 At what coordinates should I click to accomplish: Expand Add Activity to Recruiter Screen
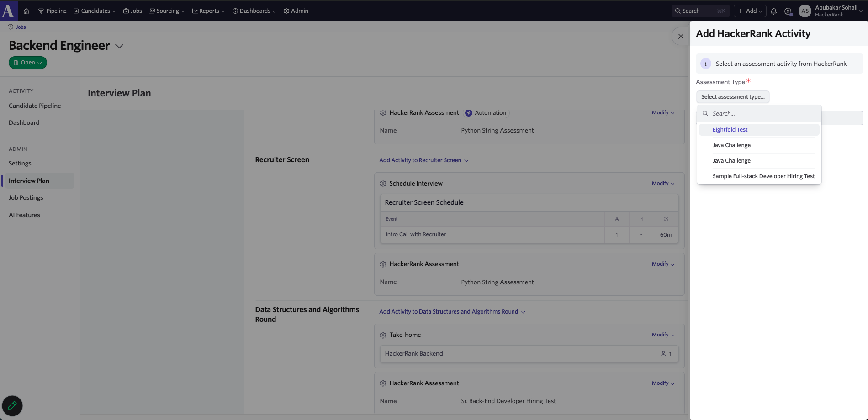(x=423, y=160)
